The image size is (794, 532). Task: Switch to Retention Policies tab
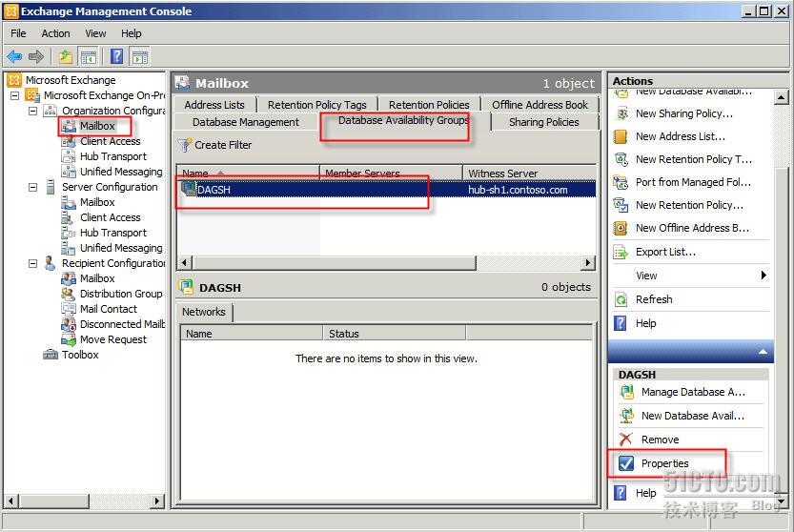(429, 104)
